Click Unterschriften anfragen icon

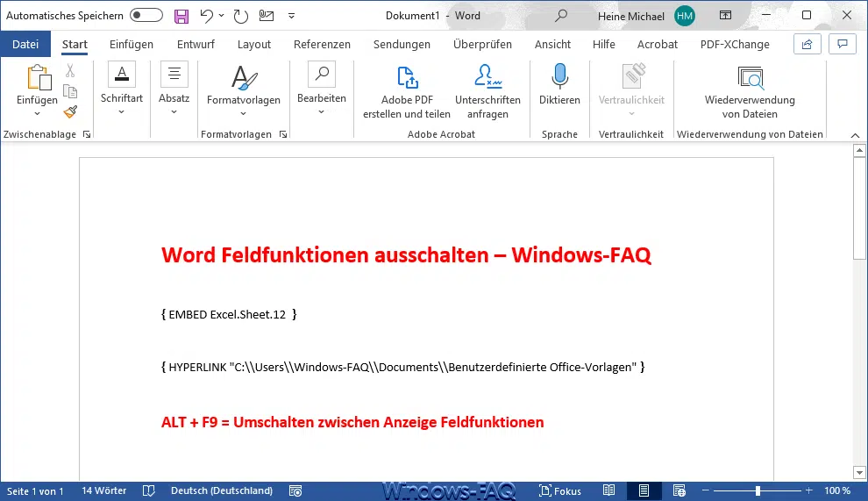487,92
